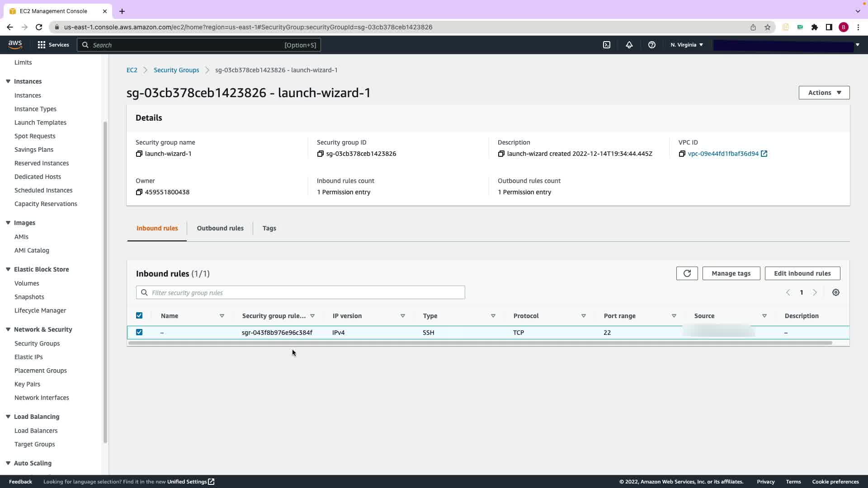Screen dimensions: 868x488
Task: Open the AWS CloudShell icon
Action: pyautogui.click(x=607, y=45)
